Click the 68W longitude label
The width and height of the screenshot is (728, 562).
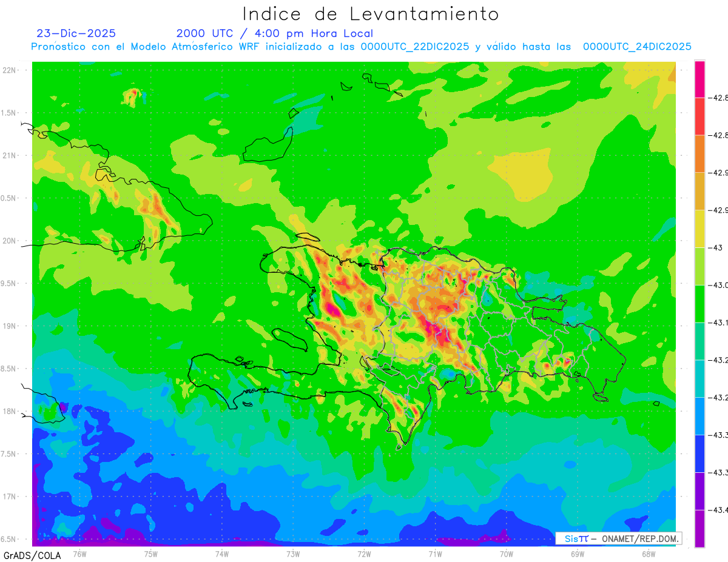pyautogui.click(x=649, y=554)
